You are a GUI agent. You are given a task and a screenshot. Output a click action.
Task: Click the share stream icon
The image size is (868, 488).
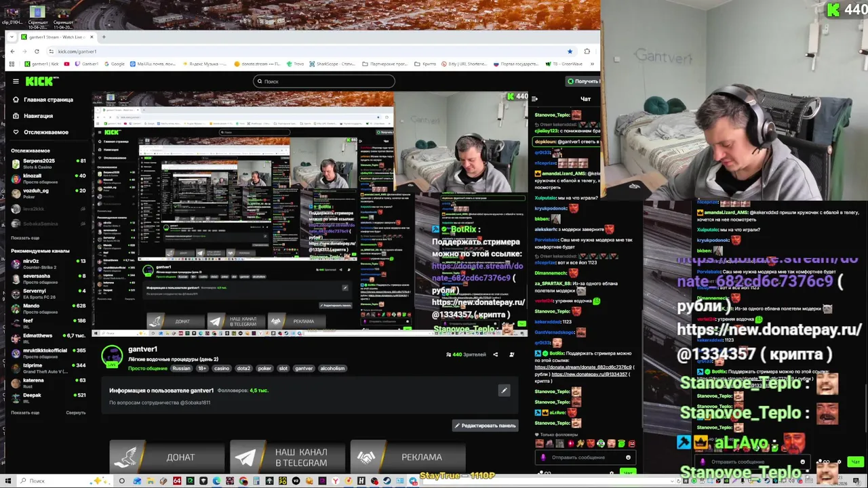495,354
